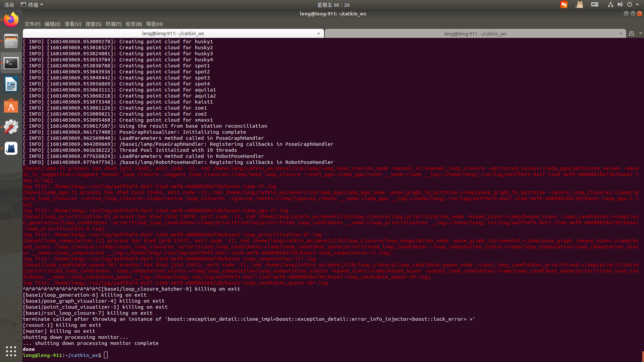This screenshot has width=644, height=362.
Task: Open the tab list dropdown on the tab bar
Action: pos(641,34)
